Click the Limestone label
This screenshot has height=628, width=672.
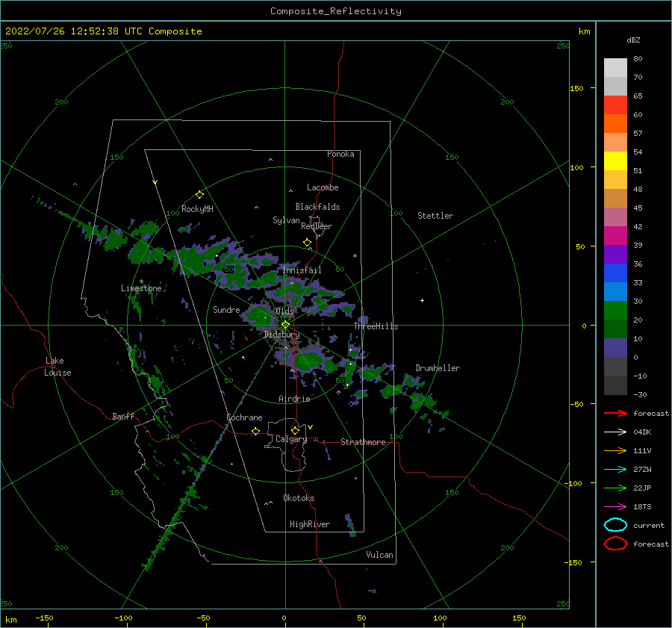point(141,288)
